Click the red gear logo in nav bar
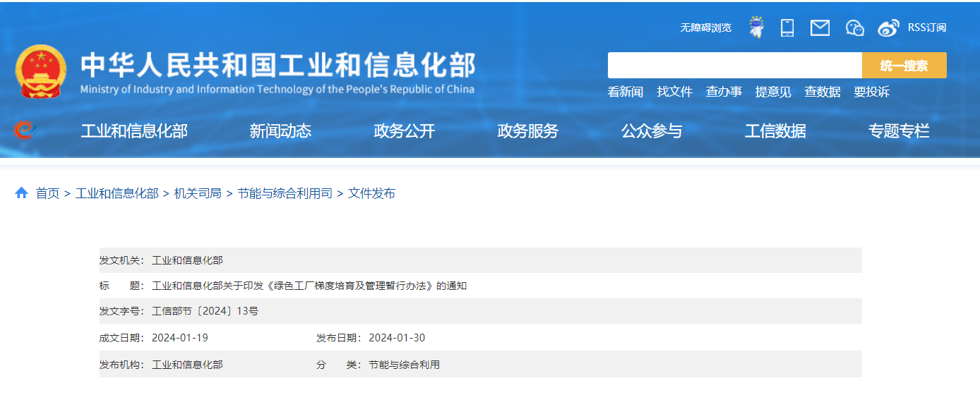This screenshot has width=980, height=395. 23,130
